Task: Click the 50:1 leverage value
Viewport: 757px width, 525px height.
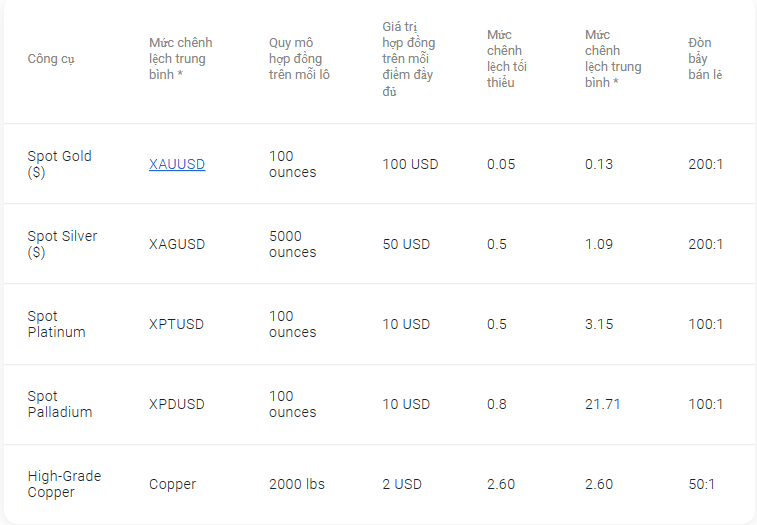Action: [701, 484]
